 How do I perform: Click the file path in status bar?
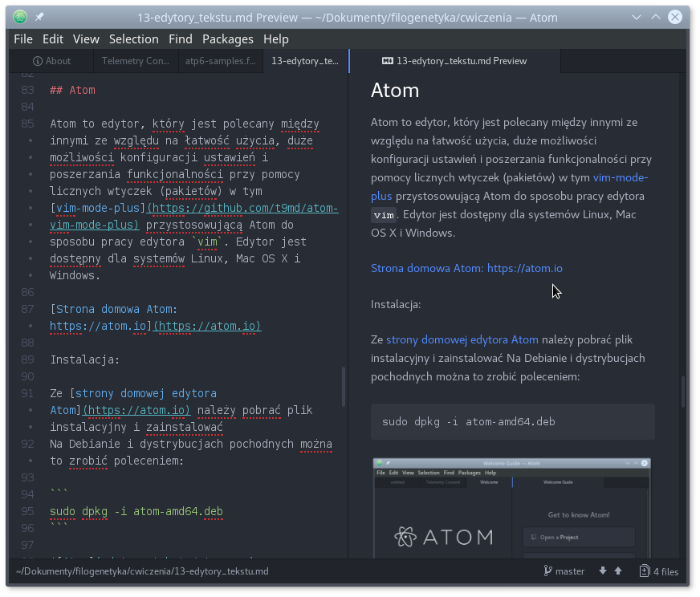click(142, 571)
